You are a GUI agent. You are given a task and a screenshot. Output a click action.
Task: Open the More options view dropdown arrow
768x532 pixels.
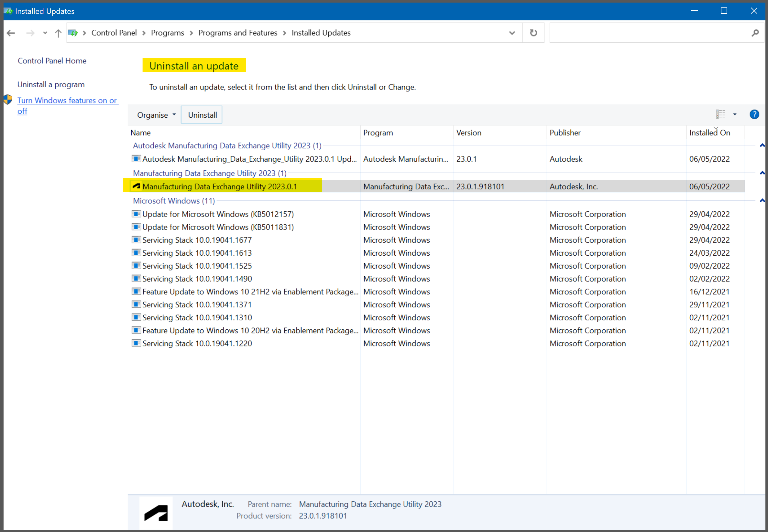tap(735, 114)
